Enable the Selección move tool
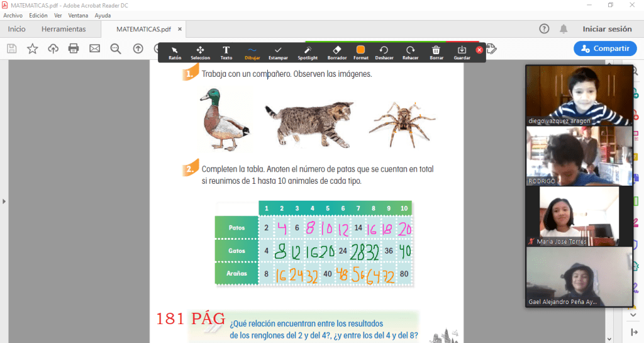Image resolution: width=644 pixels, height=343 pixels. coord(200,52)
